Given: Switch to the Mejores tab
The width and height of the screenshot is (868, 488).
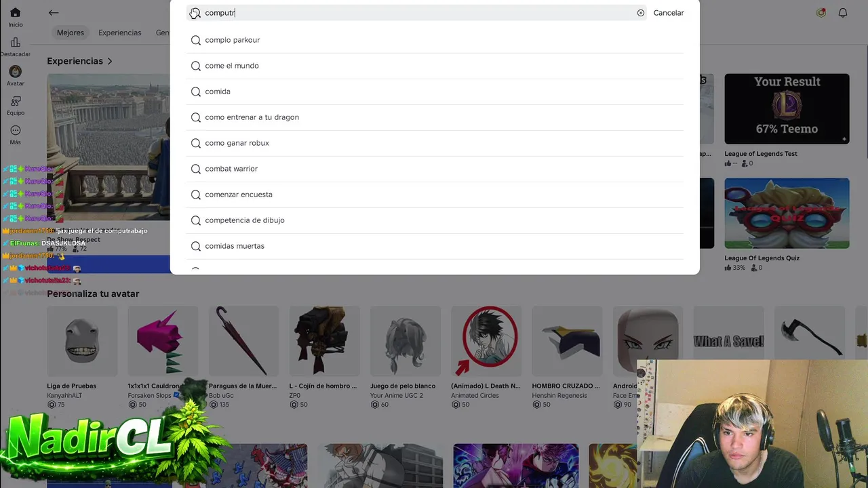Looking at the screenshot, I should coord(71,33).
